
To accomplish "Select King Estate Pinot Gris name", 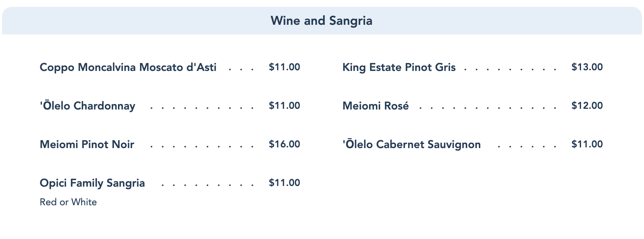I will 399,67.
